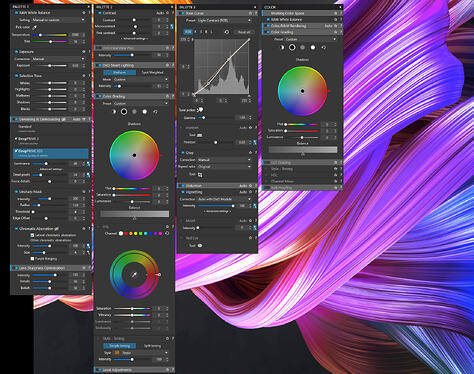Select the red HSL channel dot
This screenshot has width=474, height=374.
pyautogui.click(x=126, y=233)
